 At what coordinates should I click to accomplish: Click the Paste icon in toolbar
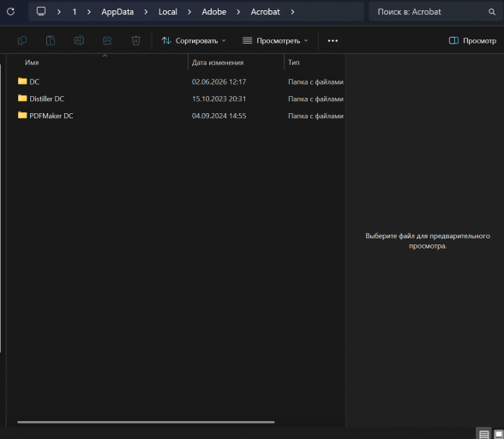pyautogui.click(x=51, y=40)
